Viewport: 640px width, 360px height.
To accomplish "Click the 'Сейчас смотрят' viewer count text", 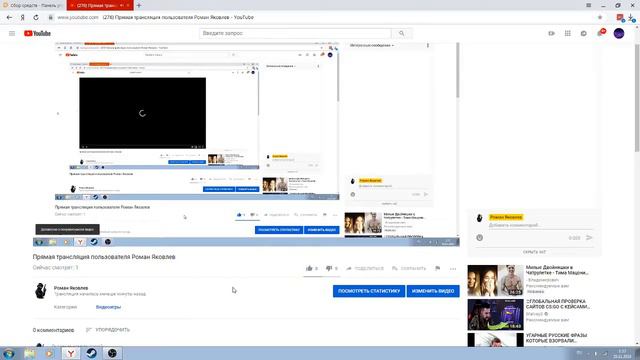I will click(x=56, y=268).
